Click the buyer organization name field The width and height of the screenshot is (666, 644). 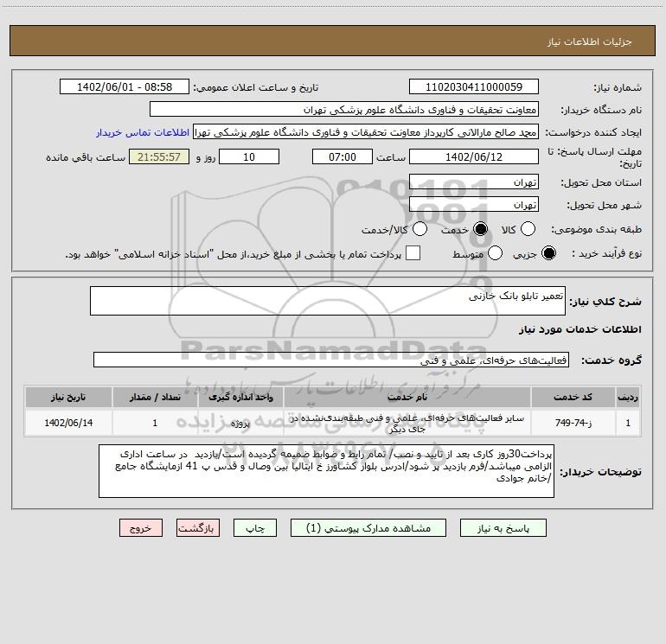[344, 110]
